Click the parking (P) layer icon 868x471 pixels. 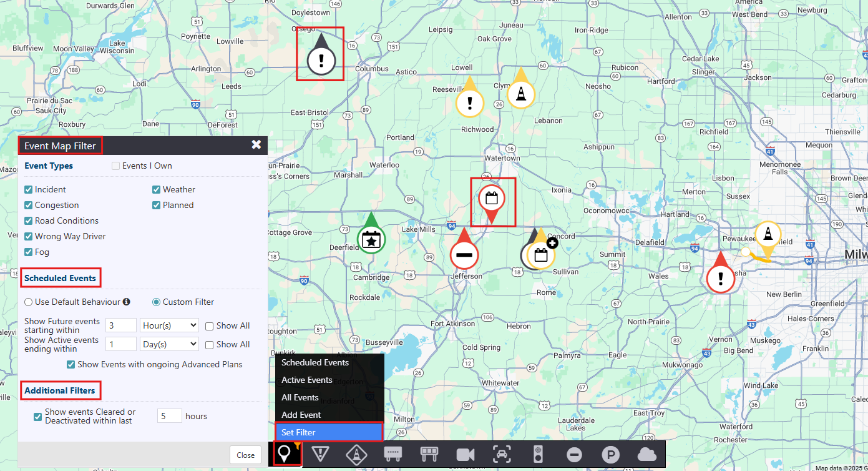[x=610, y=454]
